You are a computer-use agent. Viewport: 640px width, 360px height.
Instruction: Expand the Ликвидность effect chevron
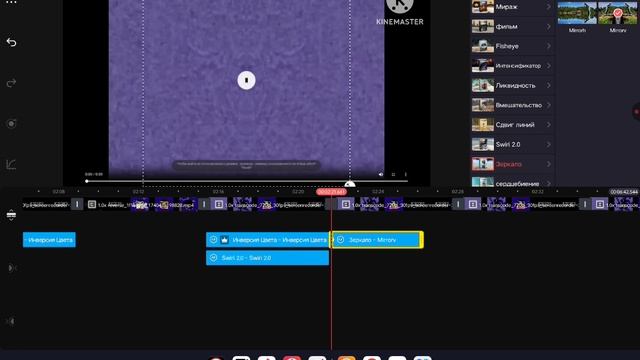(549, 85)
